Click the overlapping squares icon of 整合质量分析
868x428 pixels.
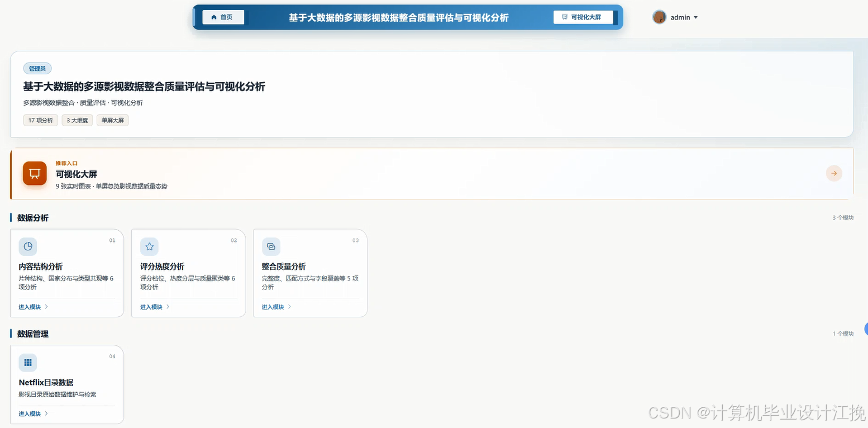[271, 246]
